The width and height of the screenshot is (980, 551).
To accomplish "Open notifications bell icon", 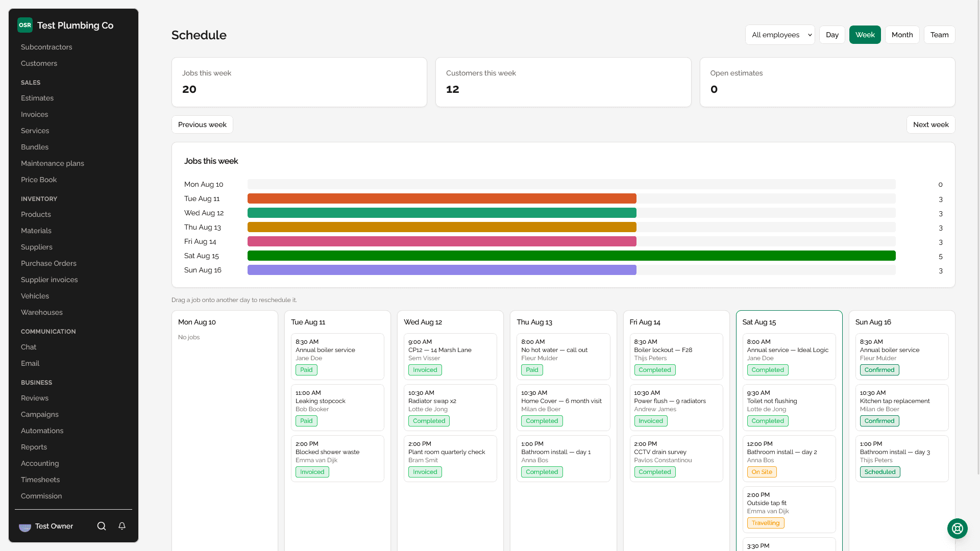I will (x=122, y=526).
